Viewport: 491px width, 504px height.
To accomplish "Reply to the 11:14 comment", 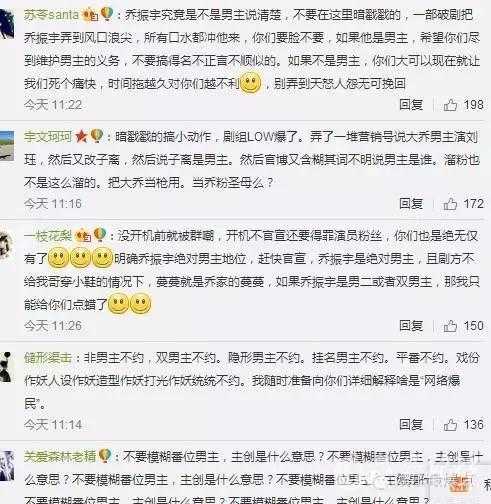I will click(411, 425).
